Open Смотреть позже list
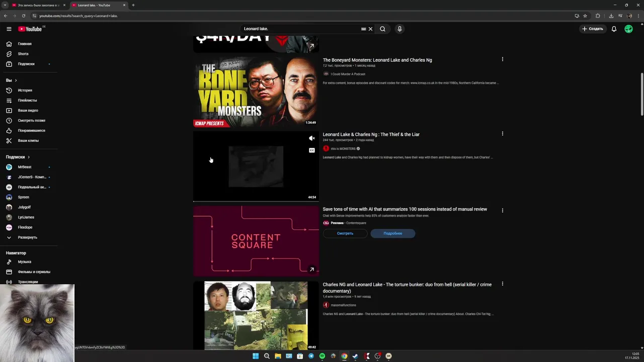 point(31,121)
